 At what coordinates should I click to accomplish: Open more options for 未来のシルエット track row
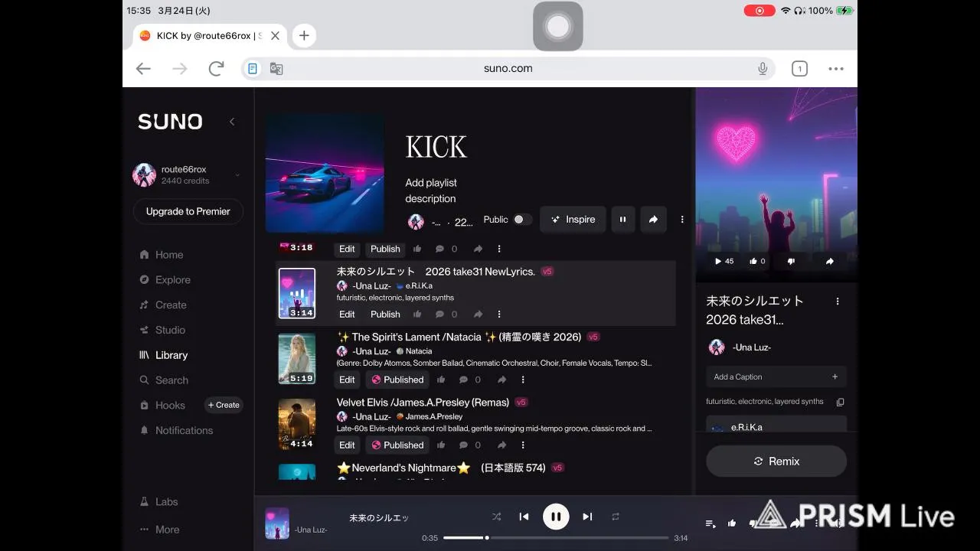point(499,315)
